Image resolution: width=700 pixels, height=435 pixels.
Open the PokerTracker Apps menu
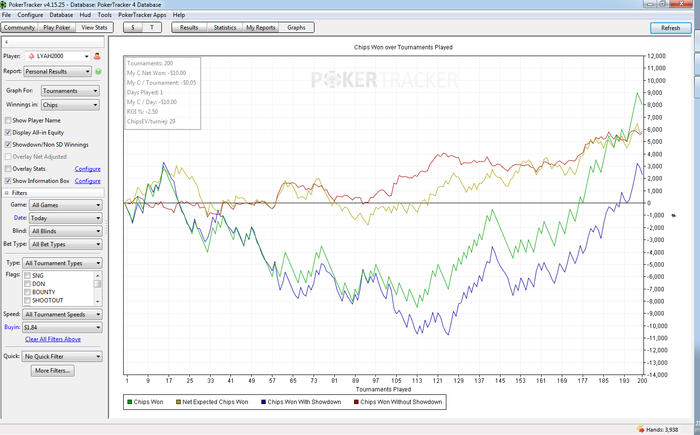[142, 15]
